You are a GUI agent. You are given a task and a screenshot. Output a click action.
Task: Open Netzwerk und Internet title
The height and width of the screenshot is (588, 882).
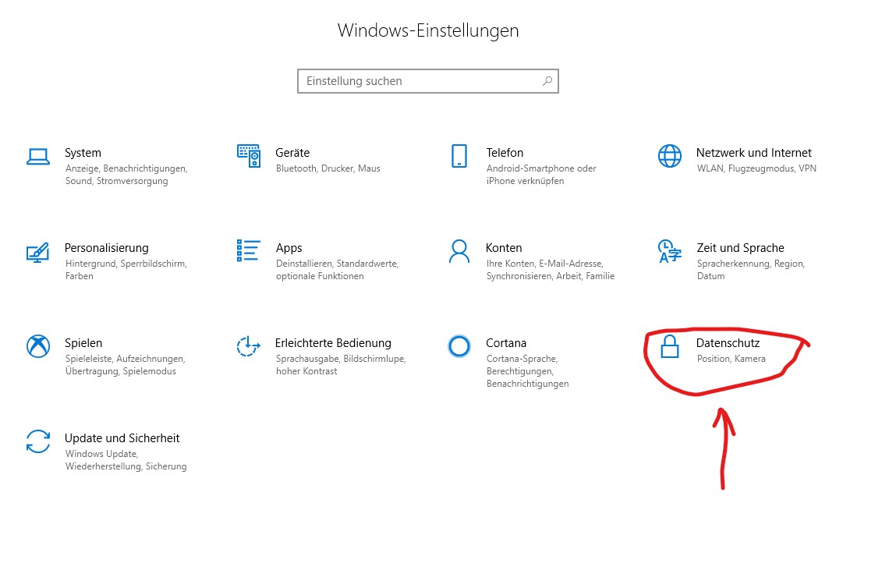(x=754, y=153)
